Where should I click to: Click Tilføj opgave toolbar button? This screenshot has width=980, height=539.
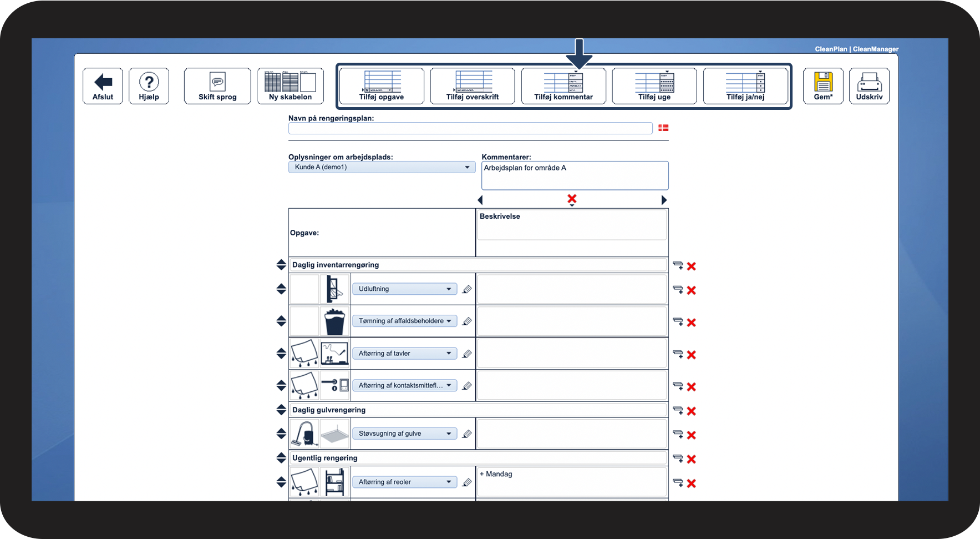coord(382,86)
